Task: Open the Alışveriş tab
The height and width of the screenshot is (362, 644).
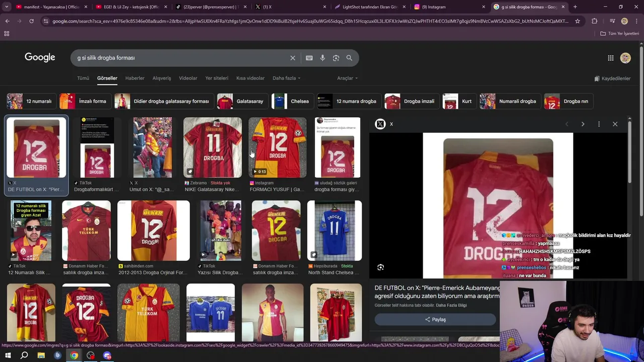Action: (162, 78)
